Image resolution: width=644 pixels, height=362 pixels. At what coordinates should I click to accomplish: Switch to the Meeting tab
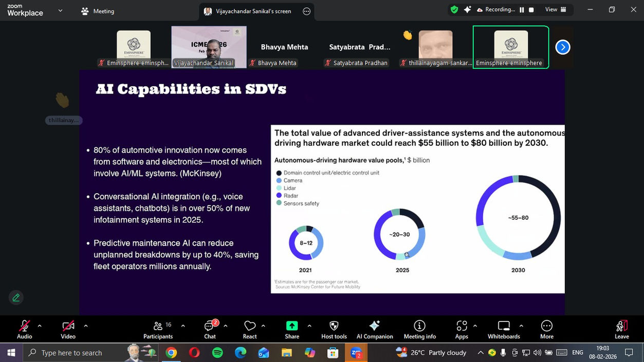click(x=98, y=11)
